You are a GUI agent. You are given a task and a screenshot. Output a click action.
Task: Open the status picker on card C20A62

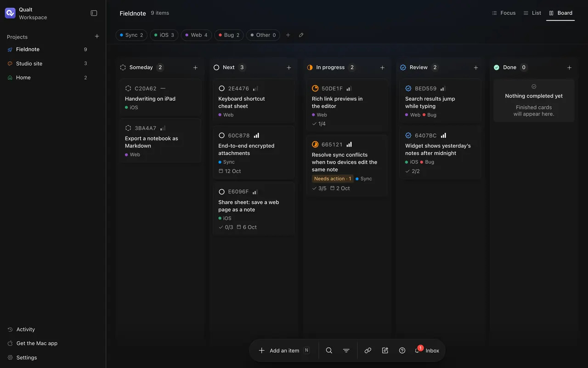pos(128,88)
